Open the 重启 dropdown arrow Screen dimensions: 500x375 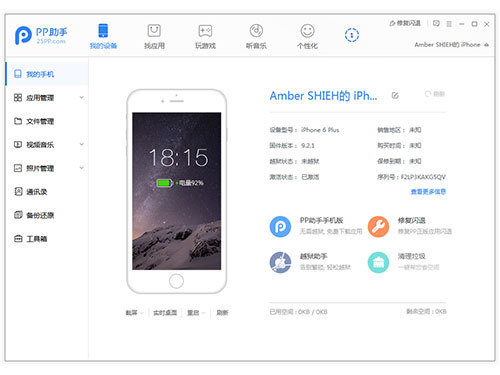204,313
